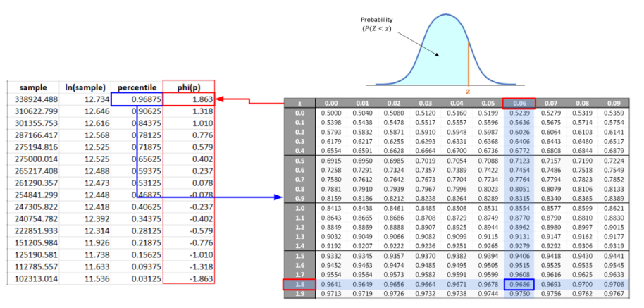Select the 0.09 column header

point(614,103)
